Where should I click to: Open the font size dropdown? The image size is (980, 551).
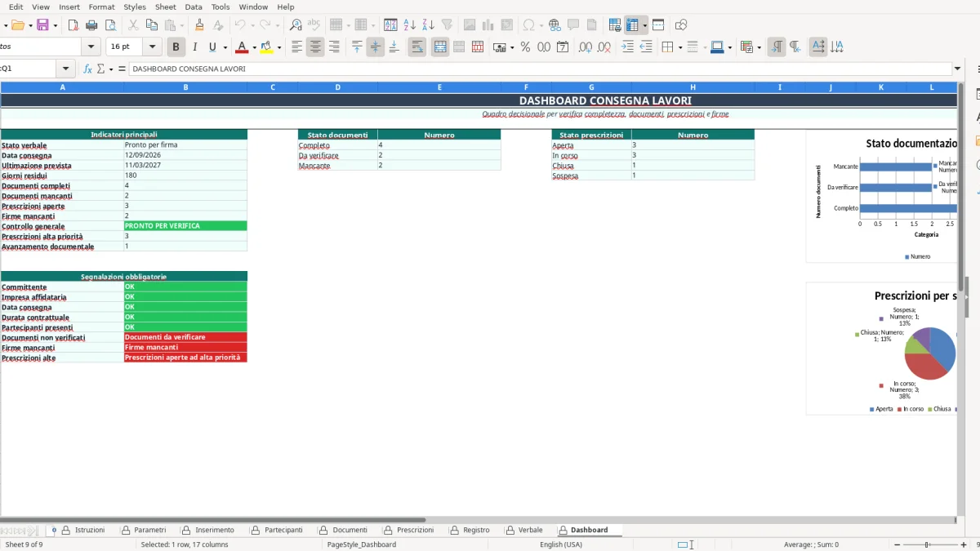click(152, 47)
